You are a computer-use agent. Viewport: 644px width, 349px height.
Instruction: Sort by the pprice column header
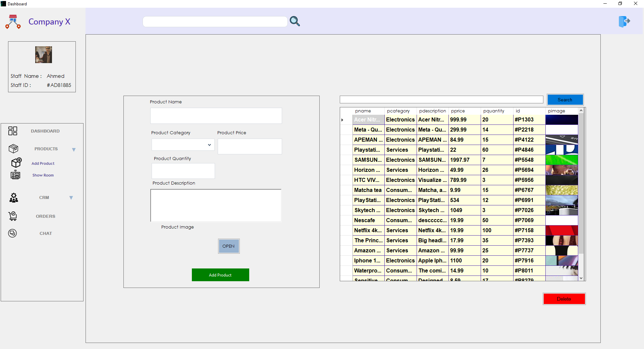click(x=464, y=111)
